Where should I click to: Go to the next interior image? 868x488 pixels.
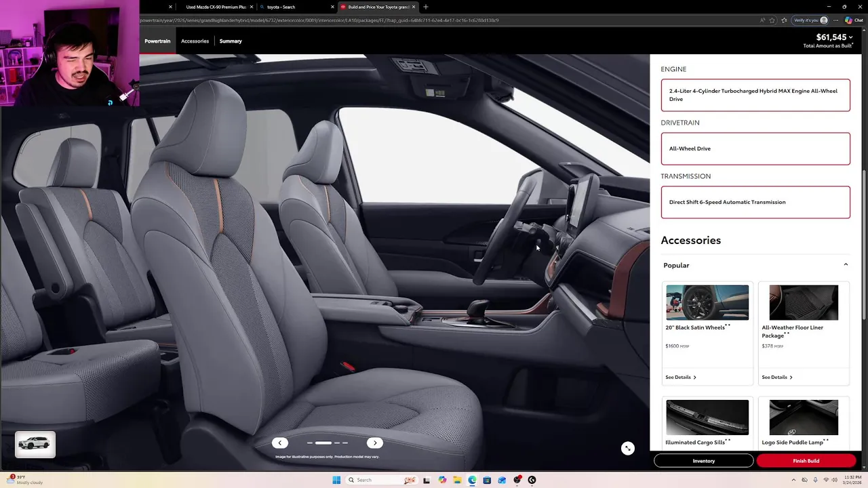pos(375,443)
